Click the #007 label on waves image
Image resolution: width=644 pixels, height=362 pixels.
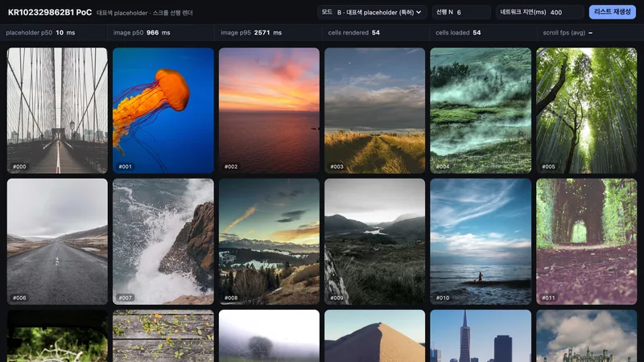[125, 298]
